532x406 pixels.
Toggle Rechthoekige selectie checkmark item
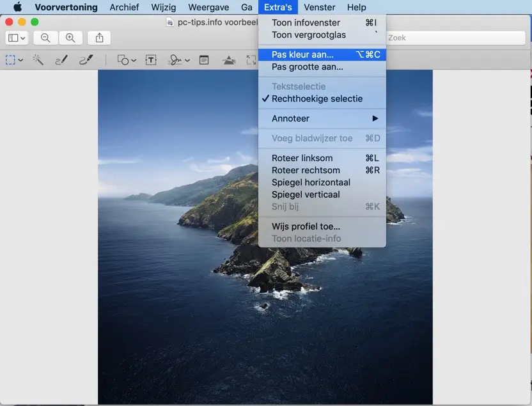coord(322,98)
